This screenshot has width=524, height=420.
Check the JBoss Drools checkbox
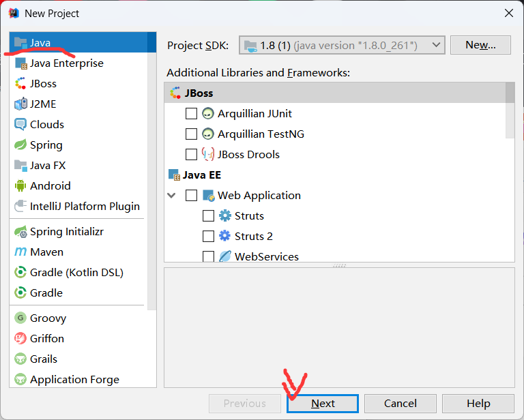(x=191, y=154)
